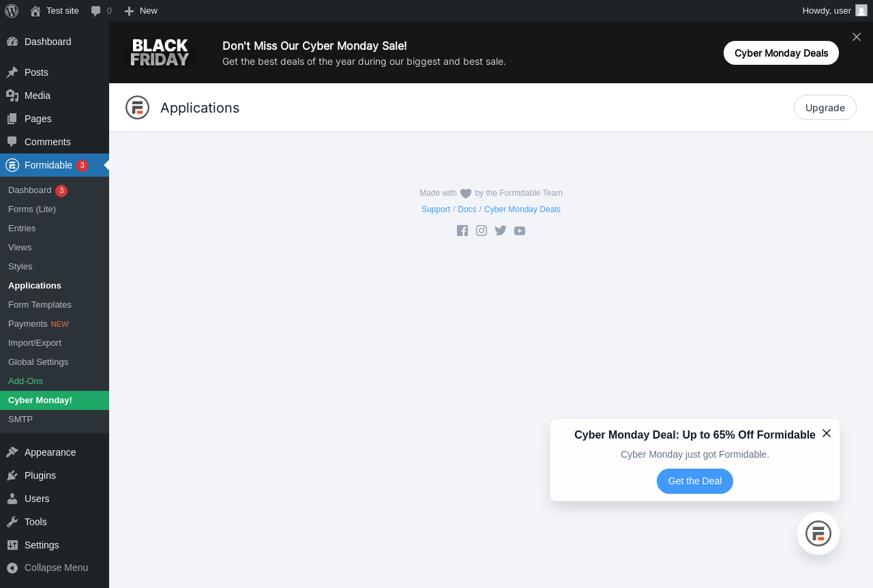
Task: Open Views submenu item
Action: point(55,248)
